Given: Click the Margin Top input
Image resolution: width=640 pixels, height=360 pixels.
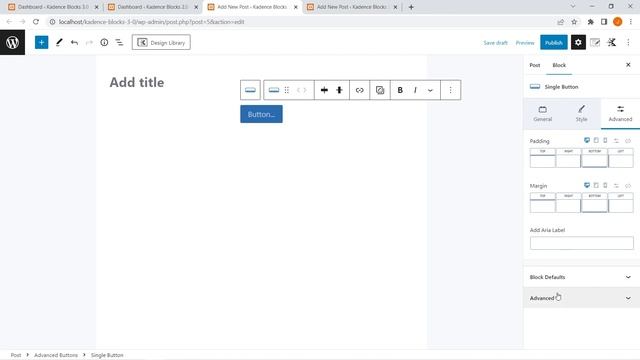Looking at the screenshot, I should [x=542, y=206].
